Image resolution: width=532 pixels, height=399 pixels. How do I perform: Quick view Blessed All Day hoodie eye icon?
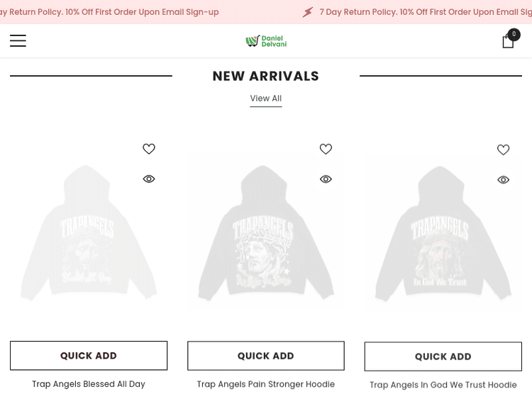(149, 179)
